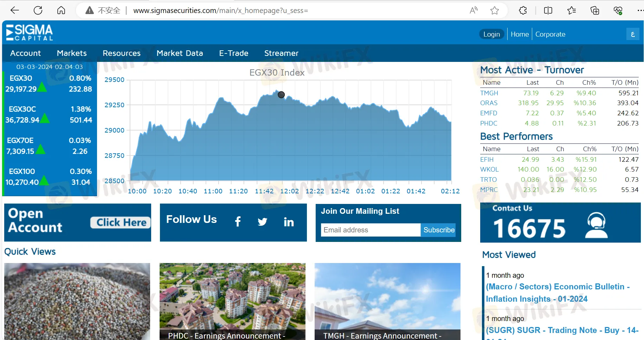This screenshot has width=644, height=340.
Task: Open TMGH stock link in Most Active
Action: pyautogui.click(x=489, y=93)
